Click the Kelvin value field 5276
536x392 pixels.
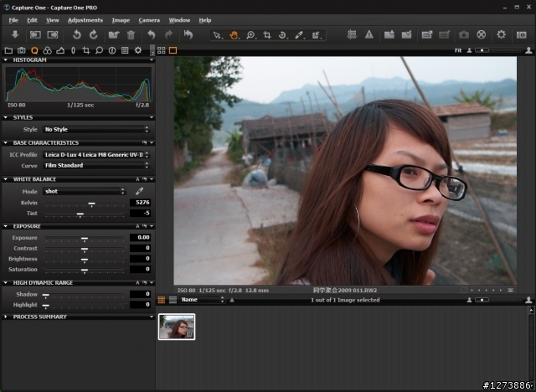point(140,203)
